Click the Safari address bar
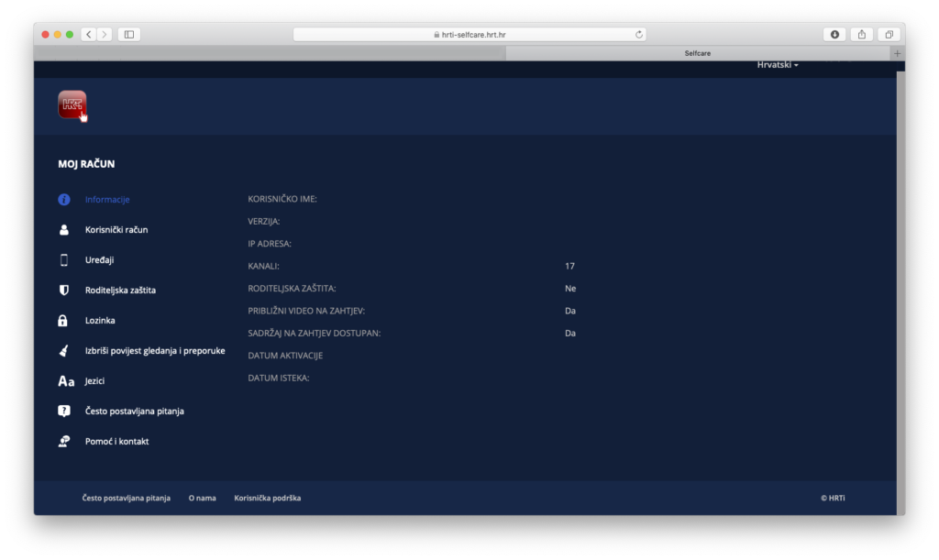Viewport: 939px width, 560px height. tap(469, 35)
